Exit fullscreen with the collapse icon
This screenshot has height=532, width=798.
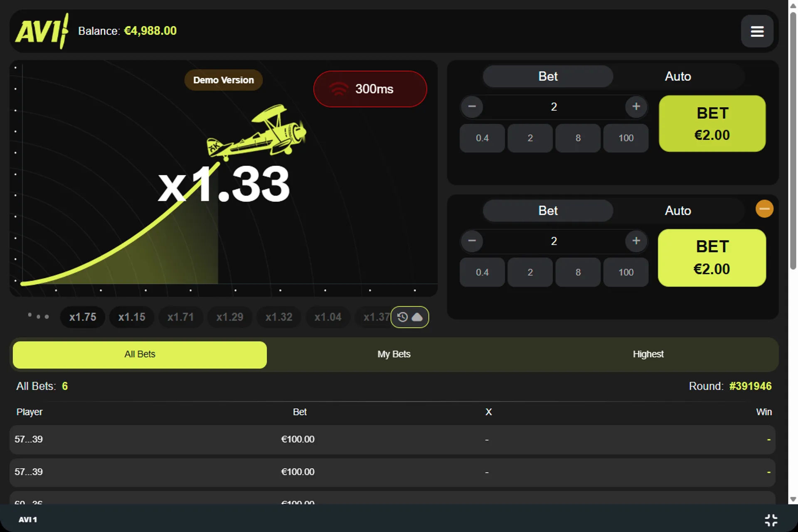tap(771, 520)
